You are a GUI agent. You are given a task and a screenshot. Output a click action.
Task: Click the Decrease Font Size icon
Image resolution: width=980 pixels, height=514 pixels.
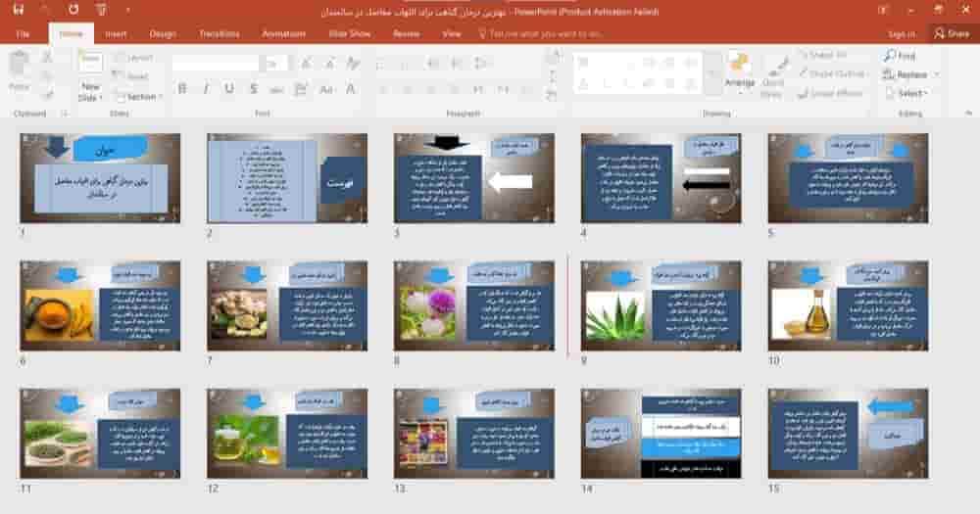(329, 64)
